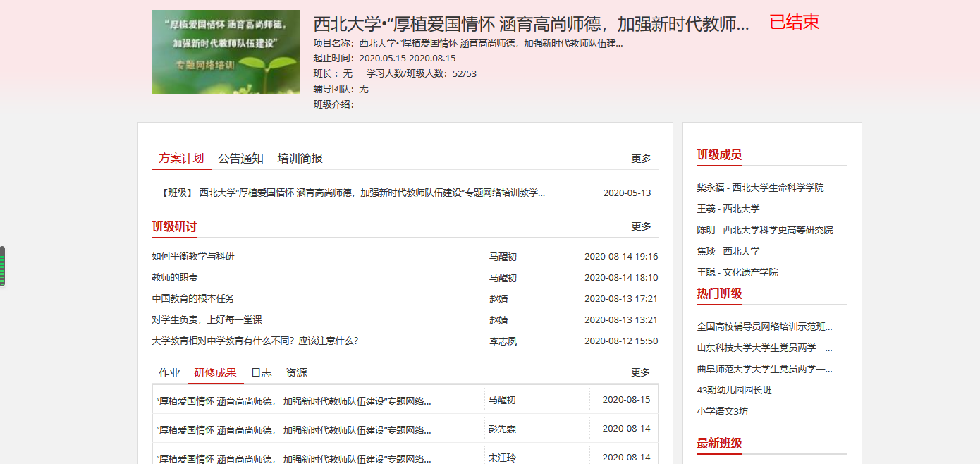Click the timestamp 2020-08-12 15:50
The height and width of the screenshot is (464, 980).
tap(621, 341)
